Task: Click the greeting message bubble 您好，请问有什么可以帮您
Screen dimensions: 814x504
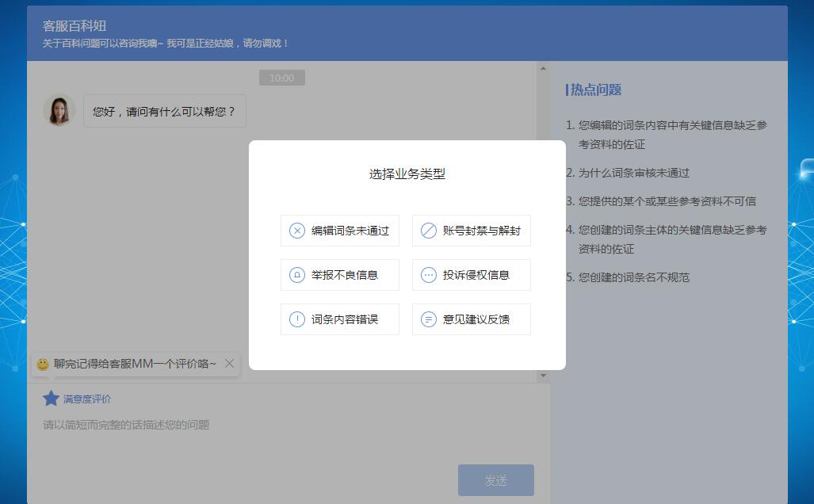Action: click(164, 111)
